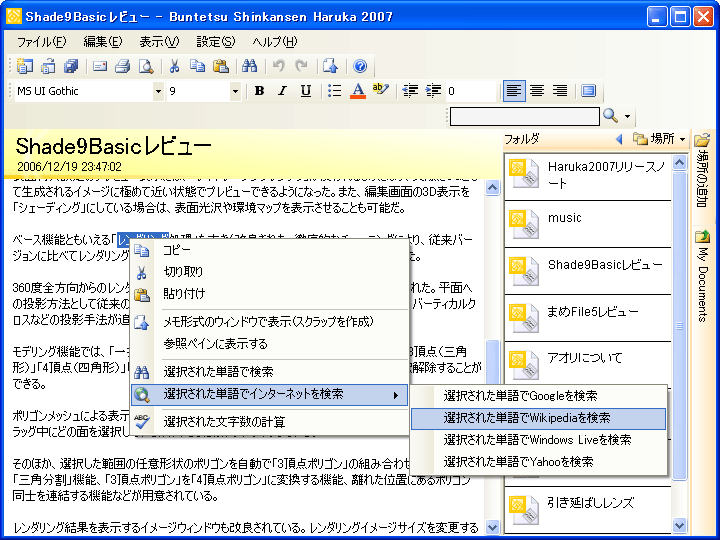Select 参照ペインに表示する context item
The width and height of the screenshot is (720, 540).
coord(270,344)
